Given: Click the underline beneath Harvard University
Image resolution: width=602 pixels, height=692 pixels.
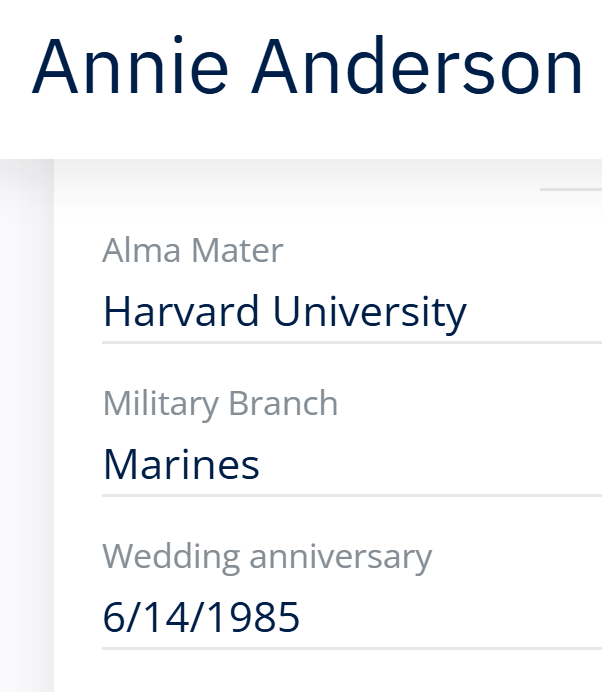Looking at the screenshot, I should click(350, 342).
